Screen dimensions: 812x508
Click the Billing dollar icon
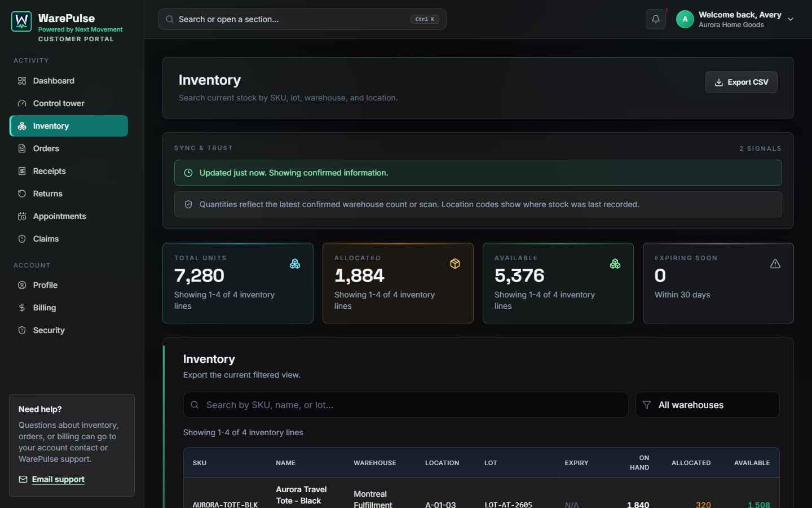[22, 308]
